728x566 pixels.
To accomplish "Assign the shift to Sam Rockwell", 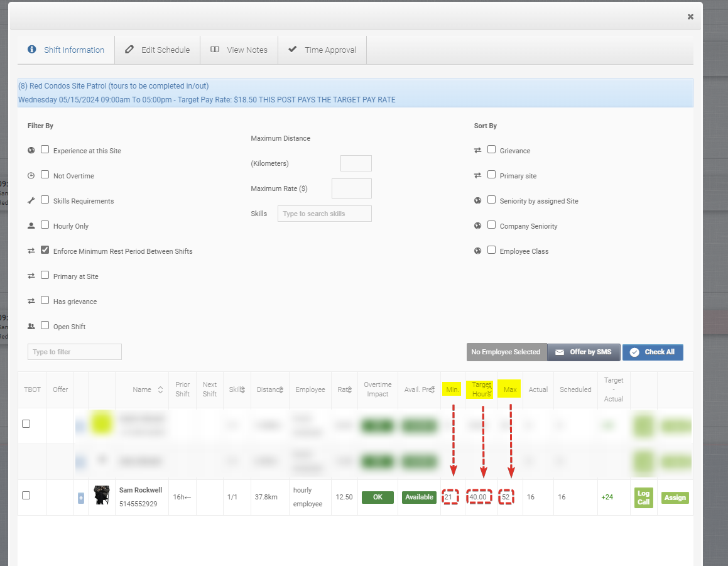I will click(x=675, y=498).
